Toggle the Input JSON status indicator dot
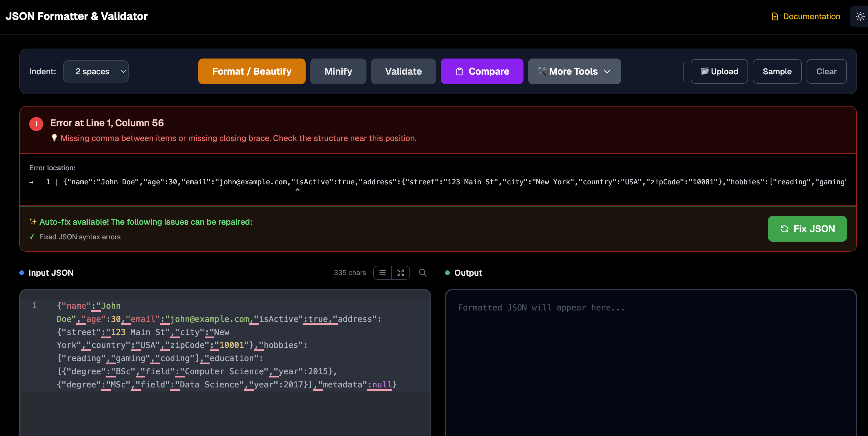 point(21,272)
